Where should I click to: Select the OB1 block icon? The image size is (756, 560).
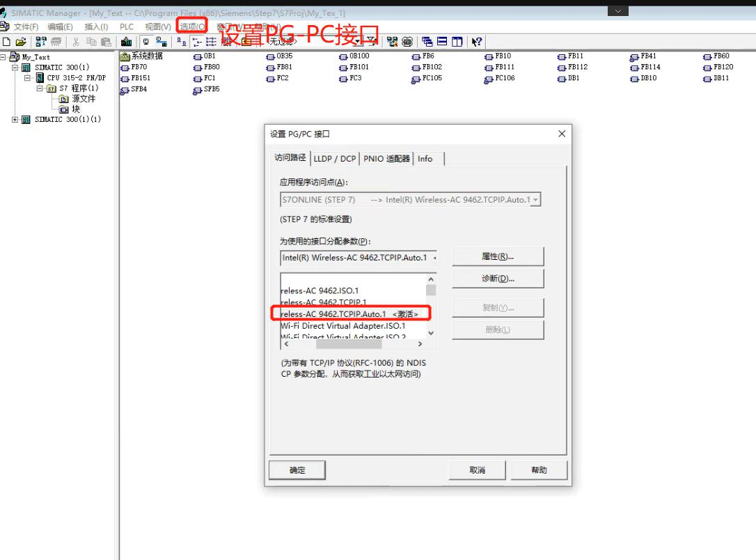(x=198, y=56)
